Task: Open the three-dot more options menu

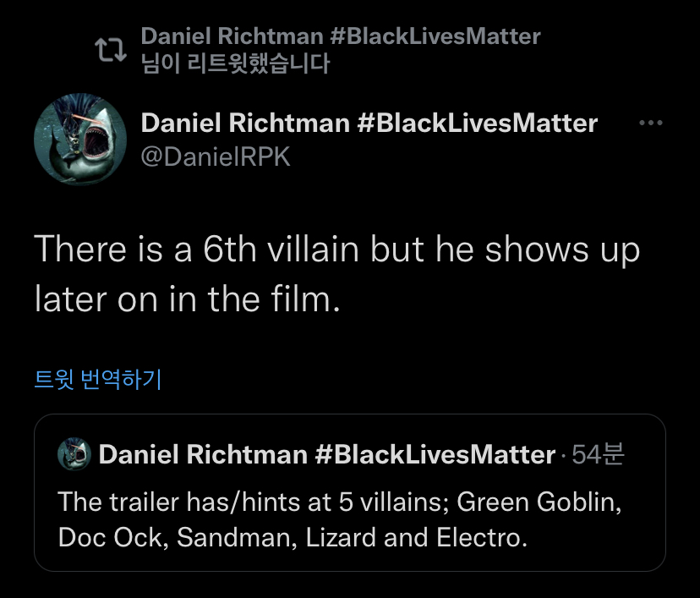Action: pyautogui.click(x=650, y=123)
